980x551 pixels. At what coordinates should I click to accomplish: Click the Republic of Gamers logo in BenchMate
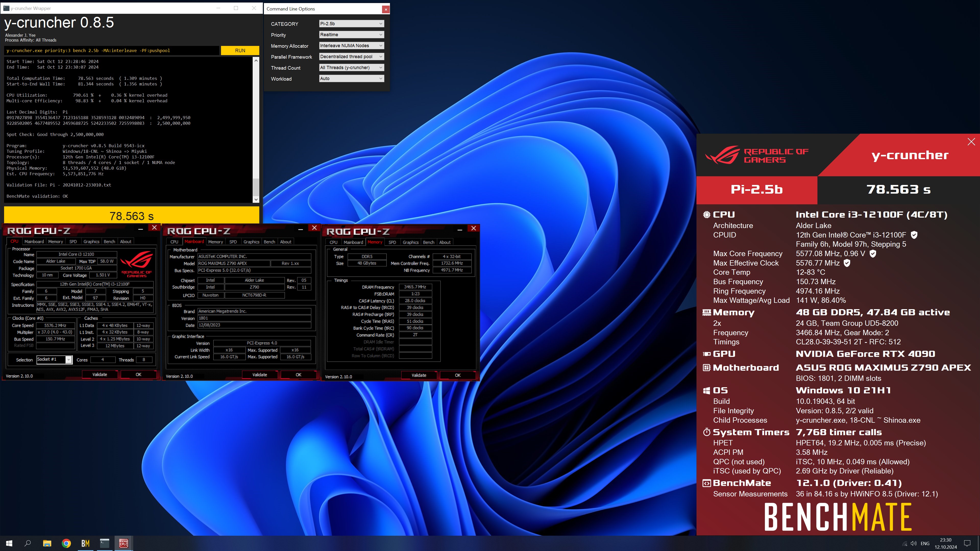757,156
